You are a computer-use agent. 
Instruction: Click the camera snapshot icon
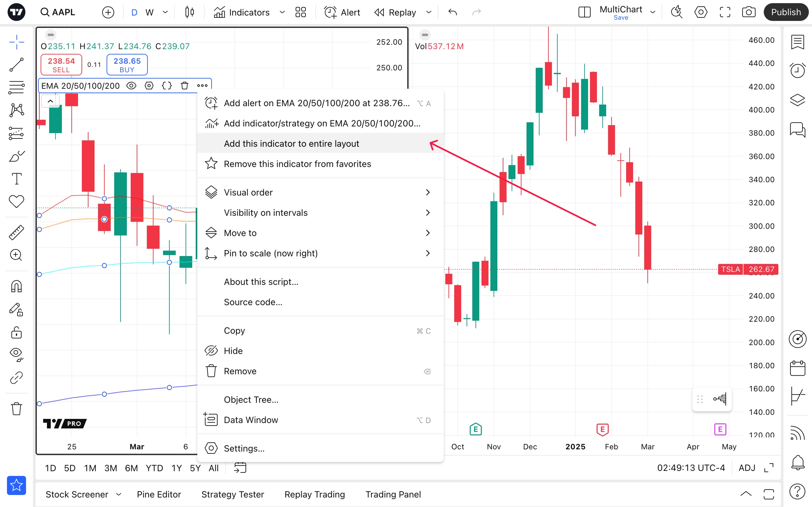pyautogui.click(x=748, y=12)
